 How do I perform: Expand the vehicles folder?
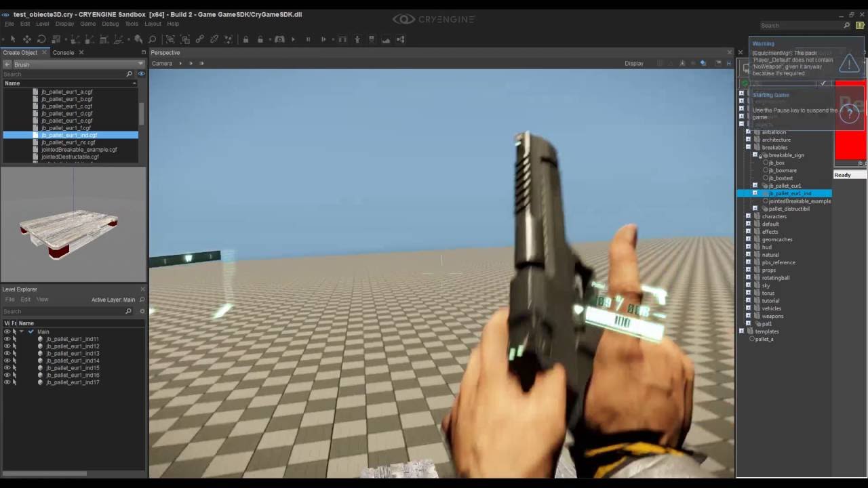(x=749, y=308)
